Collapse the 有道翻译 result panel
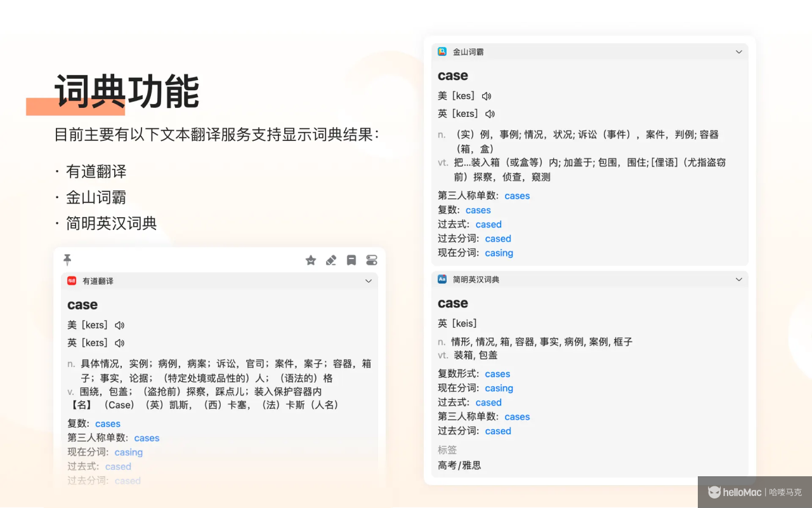The height and width of the screenshot is (508, 812). pyautogui.click(x=369, y=281)
